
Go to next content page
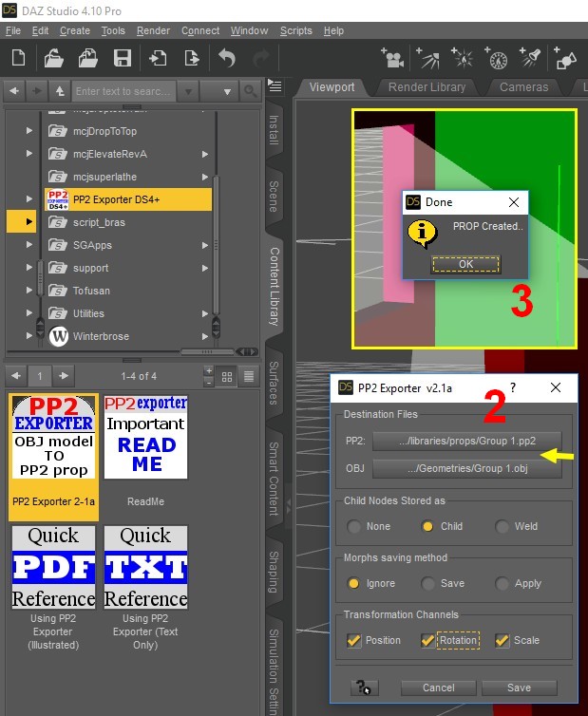point(64,376)
